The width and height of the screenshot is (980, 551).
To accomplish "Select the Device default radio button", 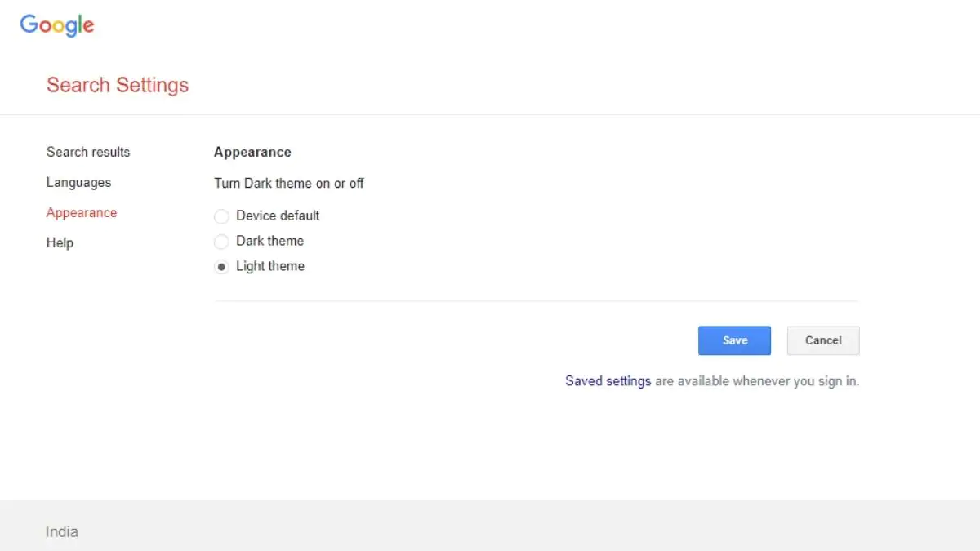I will point(221,216).
